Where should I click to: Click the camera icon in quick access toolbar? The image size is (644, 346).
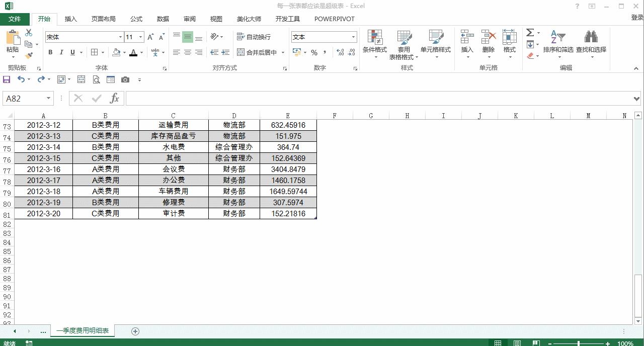125,79
